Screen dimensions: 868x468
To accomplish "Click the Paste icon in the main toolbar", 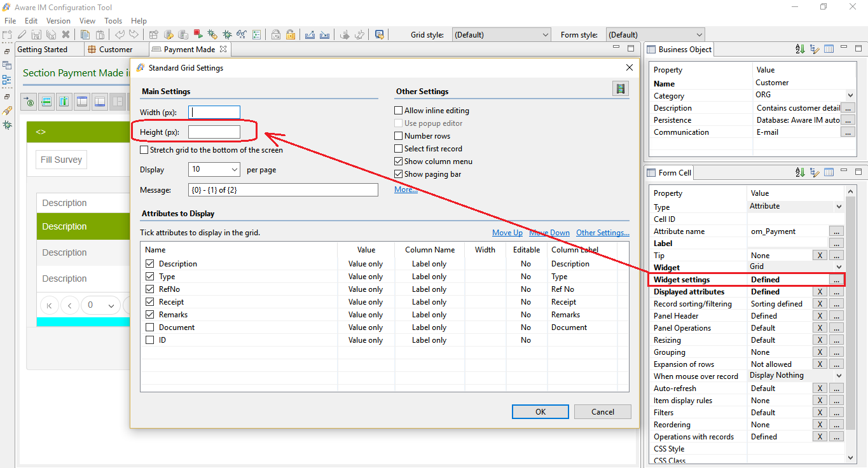I will click(100, 35).
